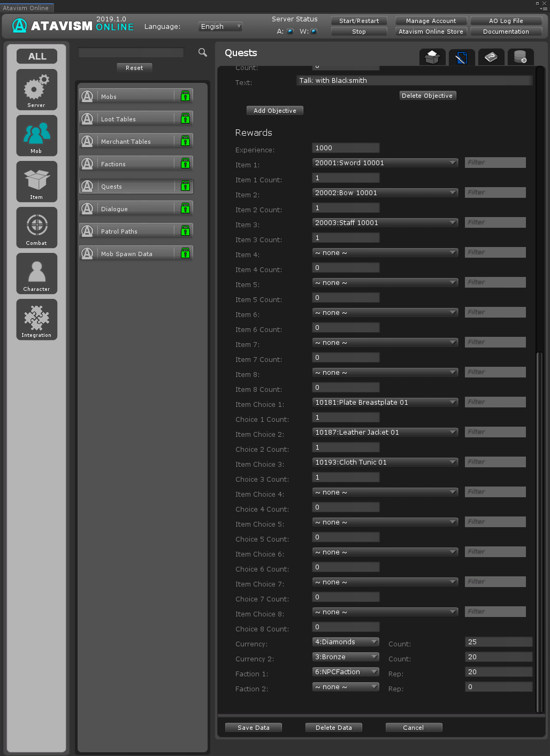The height and width of the screenshot is (756, 550).
Task: Open the Server category in sidebar
Action: click(36, 89)
